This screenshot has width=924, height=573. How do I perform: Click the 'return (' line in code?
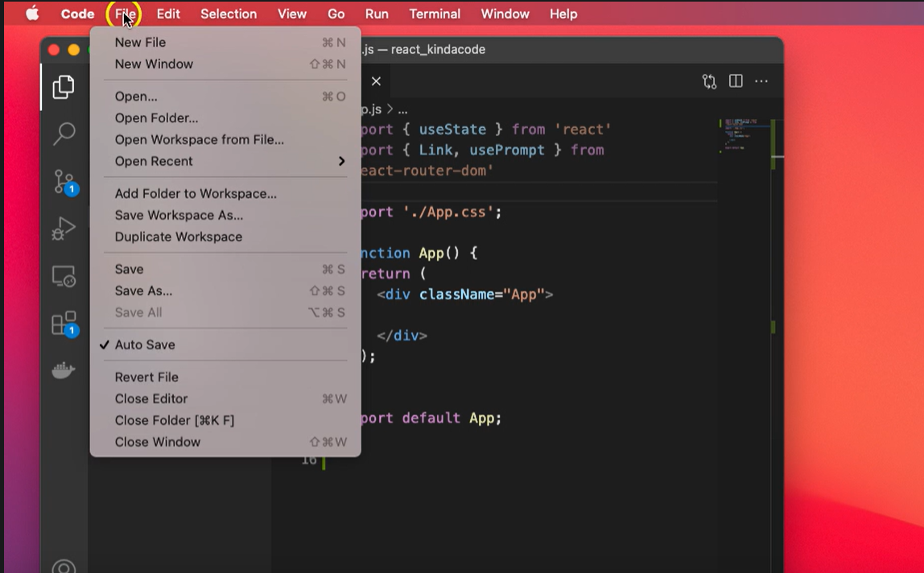pyautogui.click(x=393, y=274)
